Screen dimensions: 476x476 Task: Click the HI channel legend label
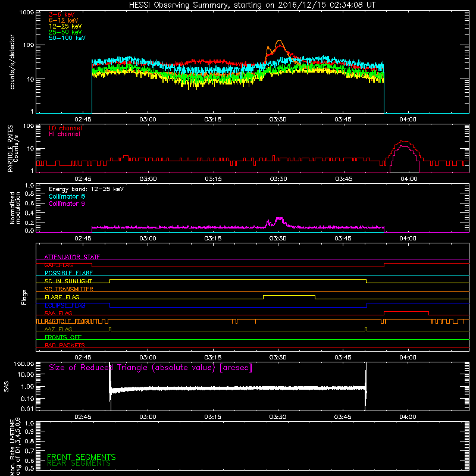point(64,134)
